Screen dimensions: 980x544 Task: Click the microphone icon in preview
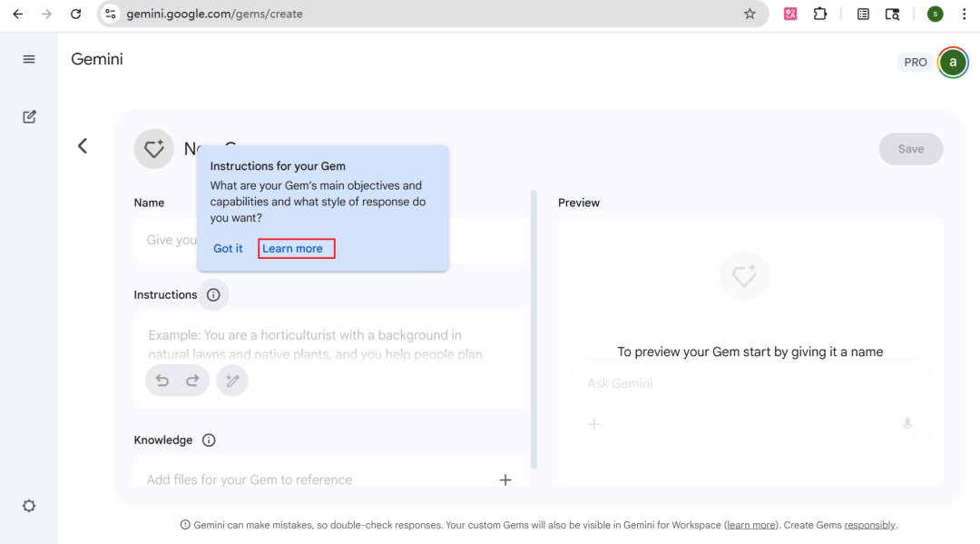point(906,424)
